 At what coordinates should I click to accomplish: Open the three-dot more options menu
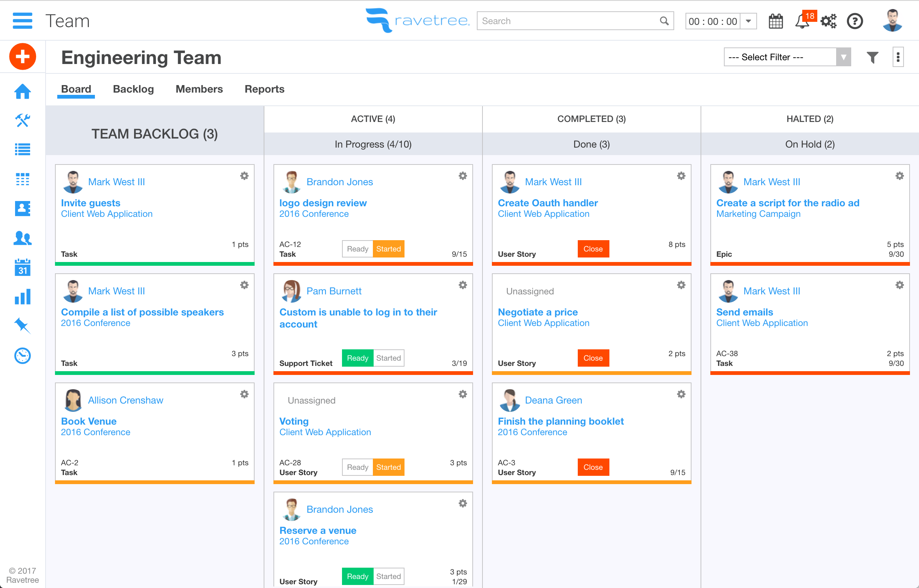pyautogui.click(x=898, y=57)
